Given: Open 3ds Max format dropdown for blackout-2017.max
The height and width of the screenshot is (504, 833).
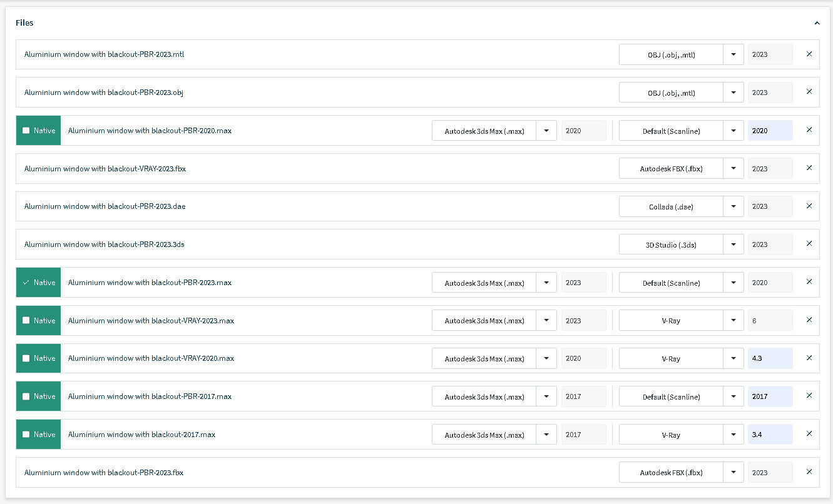Looking at the screenshot, I should (546, 435).
